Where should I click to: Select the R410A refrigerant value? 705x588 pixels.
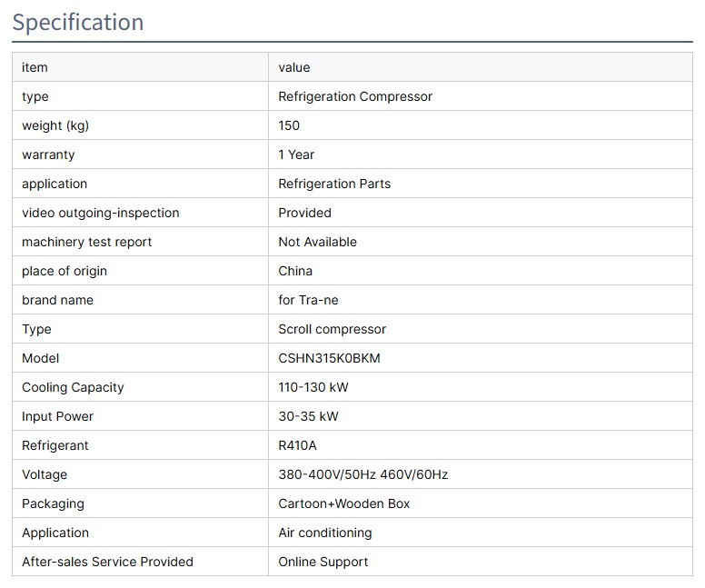tap(297, 445)
